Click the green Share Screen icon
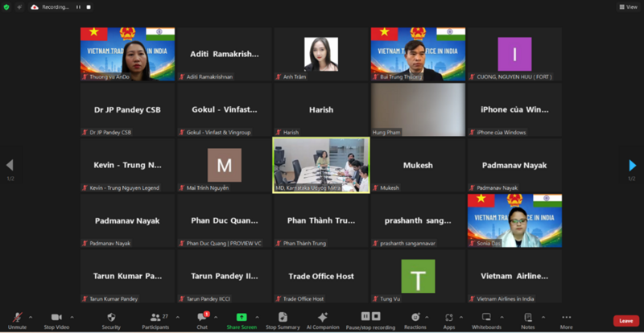Image resolution: width=644 pixels, height=333 pixels. pyautogui.click(x=242, y=319)
